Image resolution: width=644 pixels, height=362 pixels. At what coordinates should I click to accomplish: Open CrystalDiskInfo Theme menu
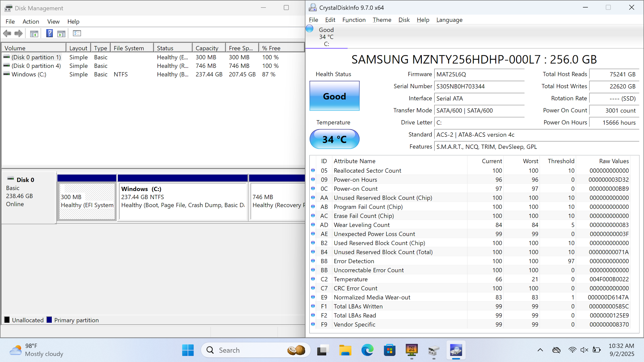point(382,20)
